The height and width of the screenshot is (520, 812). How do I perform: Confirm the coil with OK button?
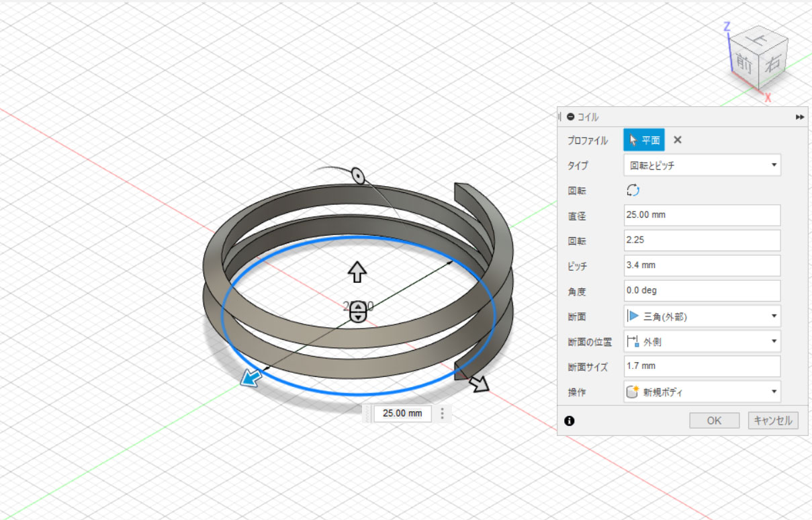(x=714, y=421)
